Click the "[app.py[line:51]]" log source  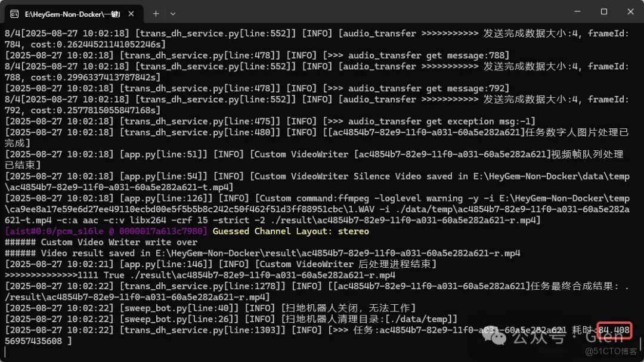(163, 154)
